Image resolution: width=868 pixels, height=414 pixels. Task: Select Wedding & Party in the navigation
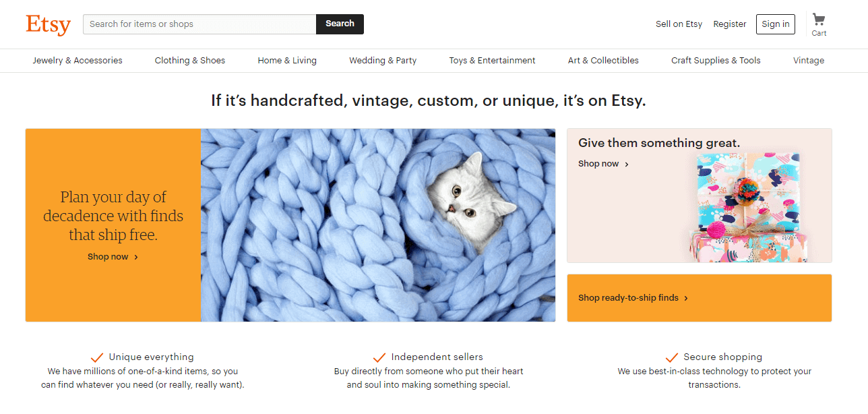tap(383, 61)
